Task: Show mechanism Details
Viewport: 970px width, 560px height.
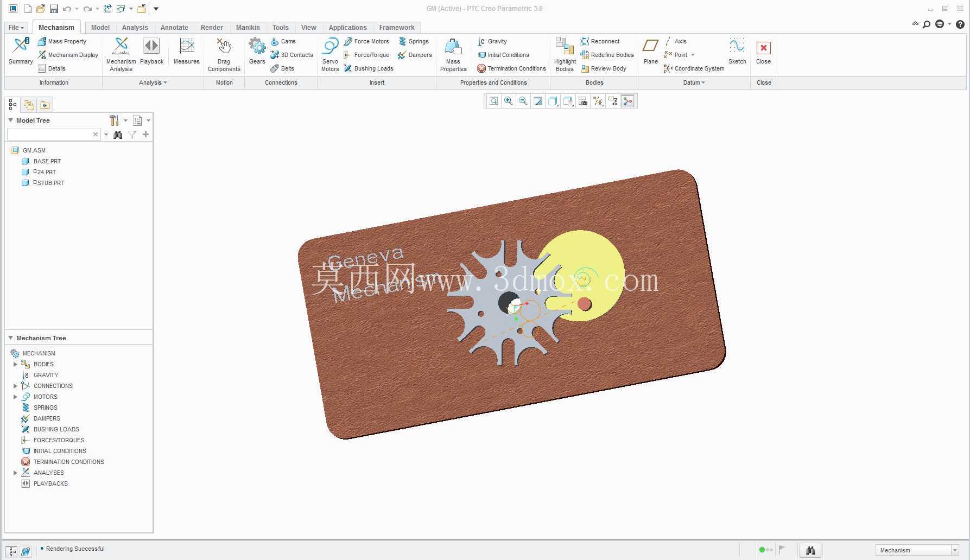Action: tap(52, 68)
